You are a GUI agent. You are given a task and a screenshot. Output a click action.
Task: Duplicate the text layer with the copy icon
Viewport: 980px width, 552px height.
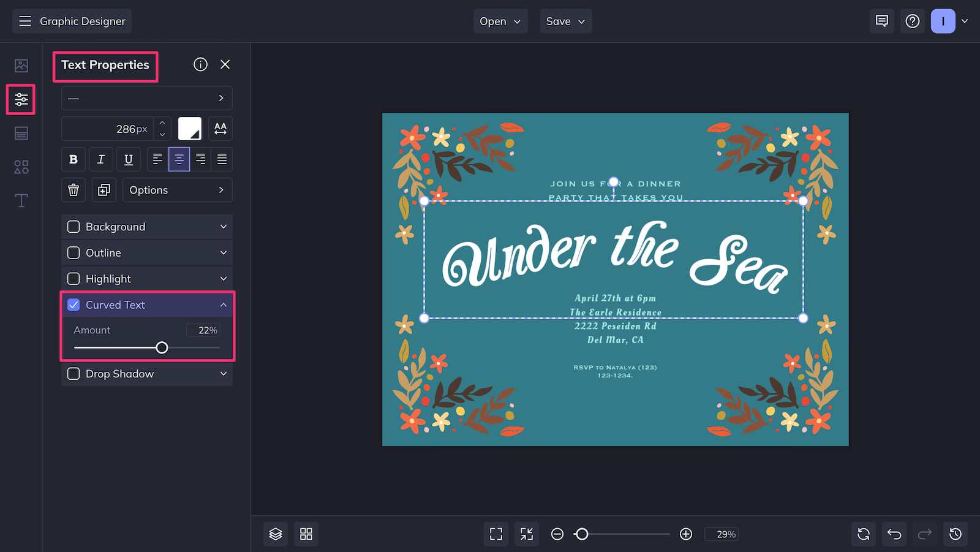[104, 189]
